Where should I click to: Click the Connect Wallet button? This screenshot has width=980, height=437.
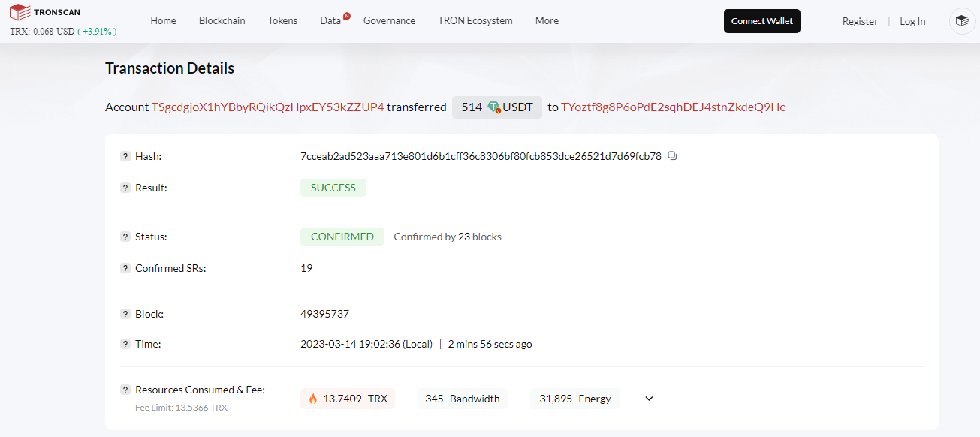point(762,21)
